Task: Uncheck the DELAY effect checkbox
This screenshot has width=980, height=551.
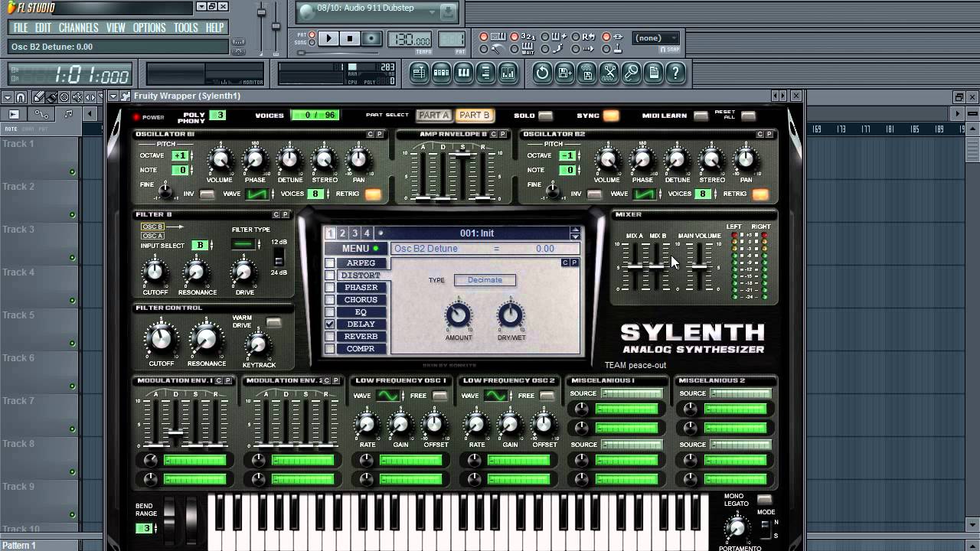Action: 330,324
